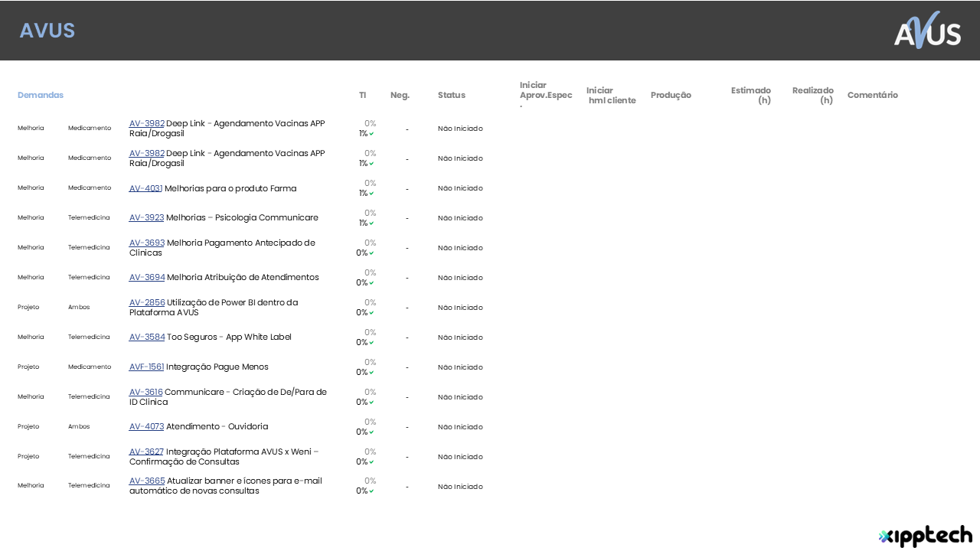
Task: Click green check icon in AV-3584 row
Action: pos(371,343)
